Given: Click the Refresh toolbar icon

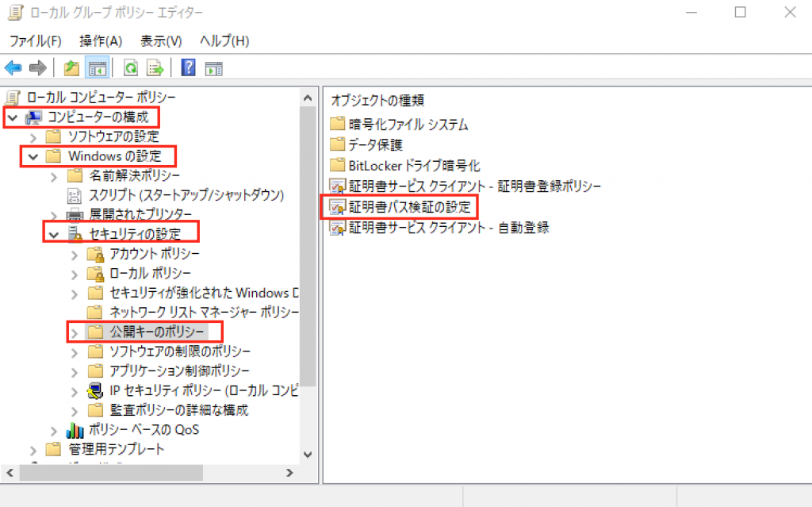Looking at the screenshot, I should [x=130, y=68].
